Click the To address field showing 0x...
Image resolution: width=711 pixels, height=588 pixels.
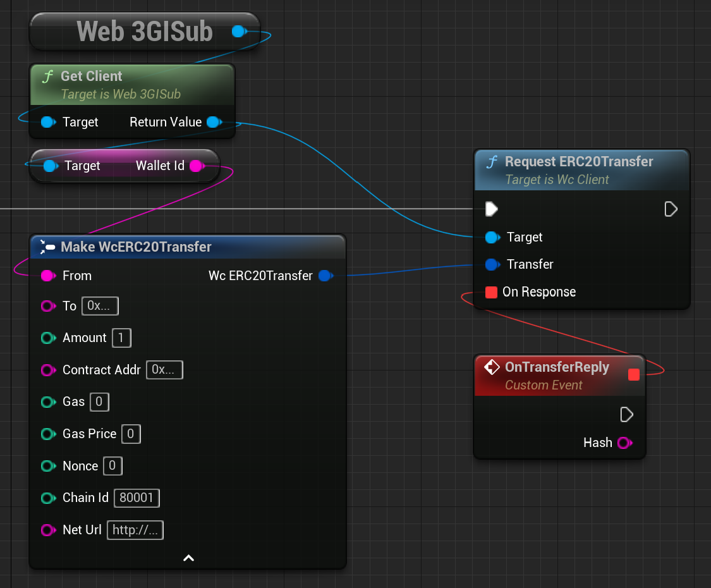pyautogui.click(x=99, y=305)
